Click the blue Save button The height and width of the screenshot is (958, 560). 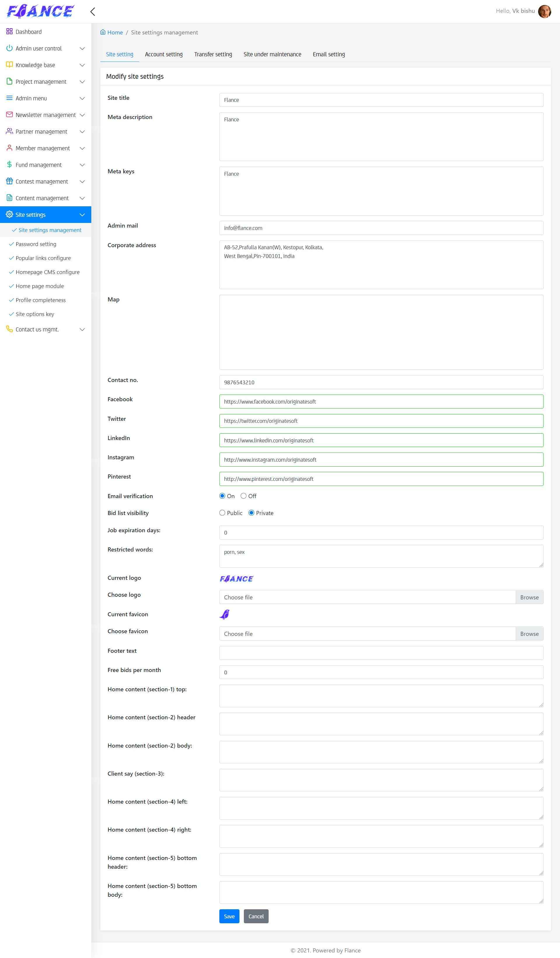click(229, 916)
